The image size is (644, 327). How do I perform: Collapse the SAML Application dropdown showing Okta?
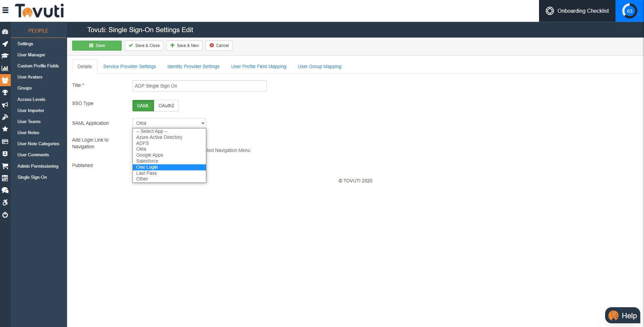tap(169, 123)
